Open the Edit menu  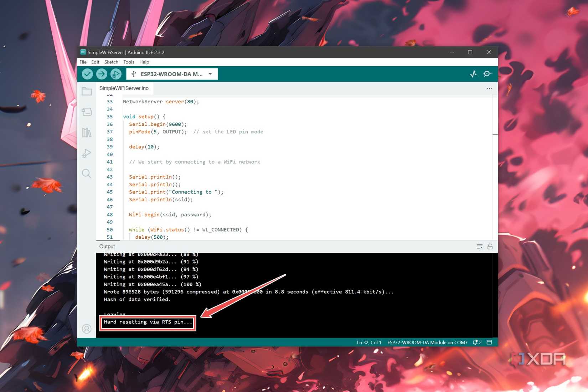pyautogui.click(x=95, y=62)
